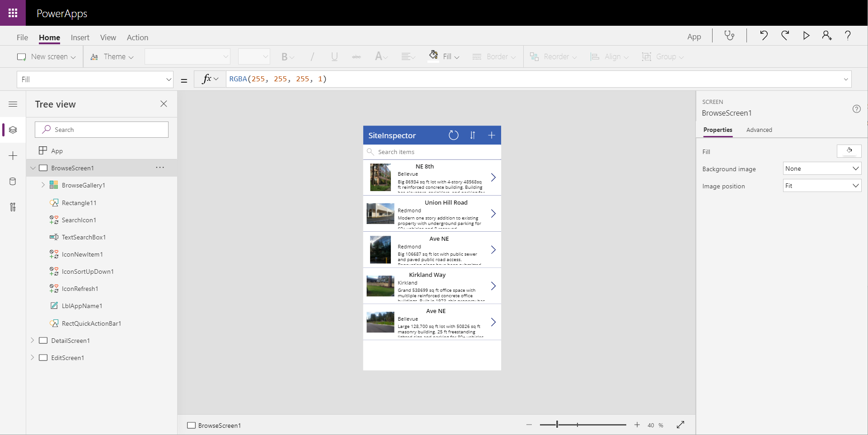Screen dimensions: 868x435
Task: Click Fill color swatch in Properties pane
Action: click(x=849, y=151)
